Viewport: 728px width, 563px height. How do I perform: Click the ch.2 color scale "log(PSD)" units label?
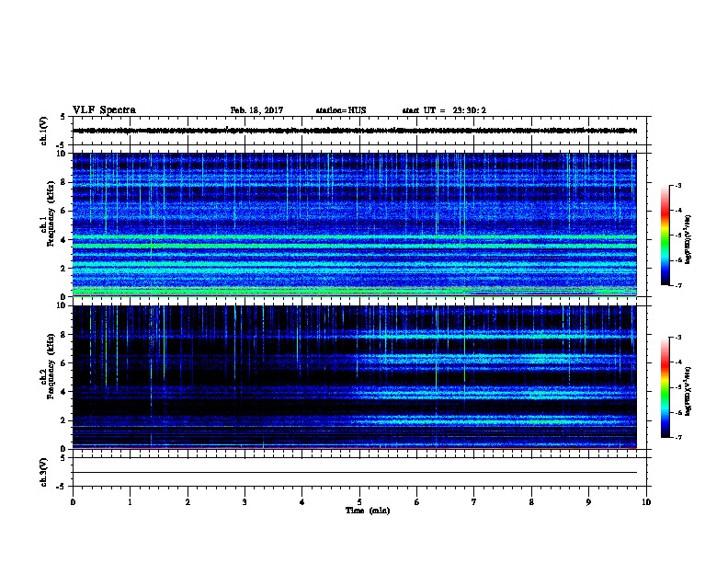tap(688, 392)
